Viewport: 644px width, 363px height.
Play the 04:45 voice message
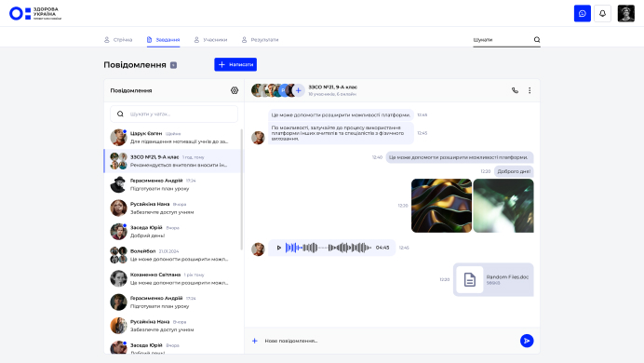[278, 248]
